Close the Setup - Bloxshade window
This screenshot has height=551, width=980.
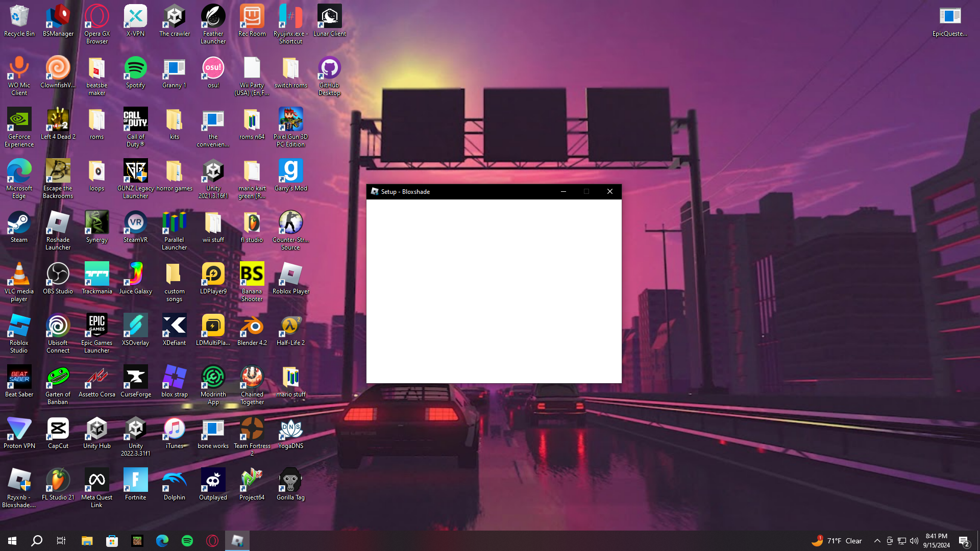coord(609,191)
